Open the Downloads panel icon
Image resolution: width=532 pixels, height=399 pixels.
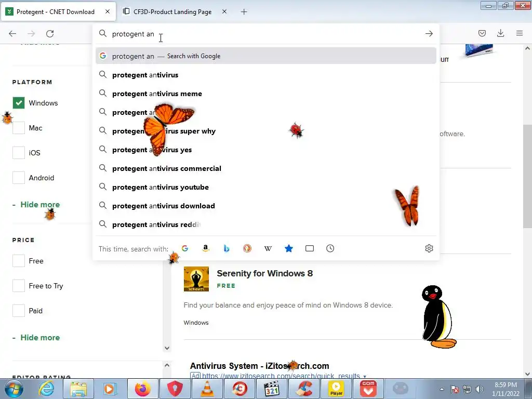click(500, 33)
